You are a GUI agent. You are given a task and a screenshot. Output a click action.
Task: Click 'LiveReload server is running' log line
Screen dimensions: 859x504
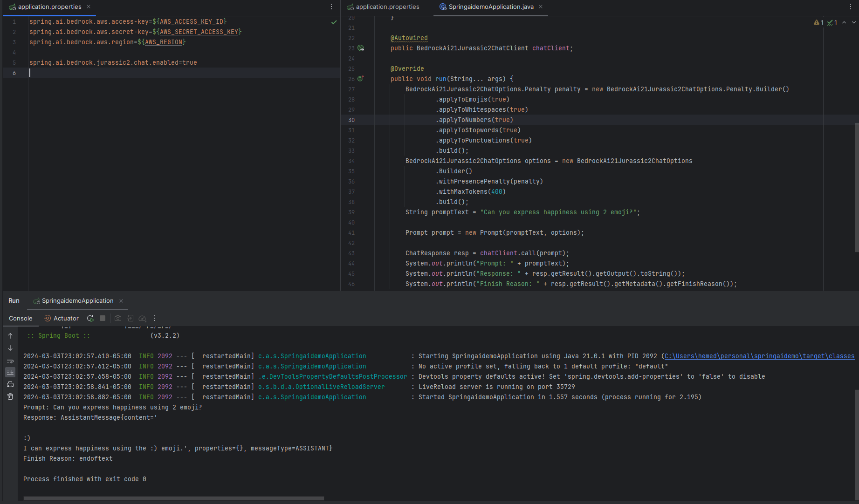496,387
